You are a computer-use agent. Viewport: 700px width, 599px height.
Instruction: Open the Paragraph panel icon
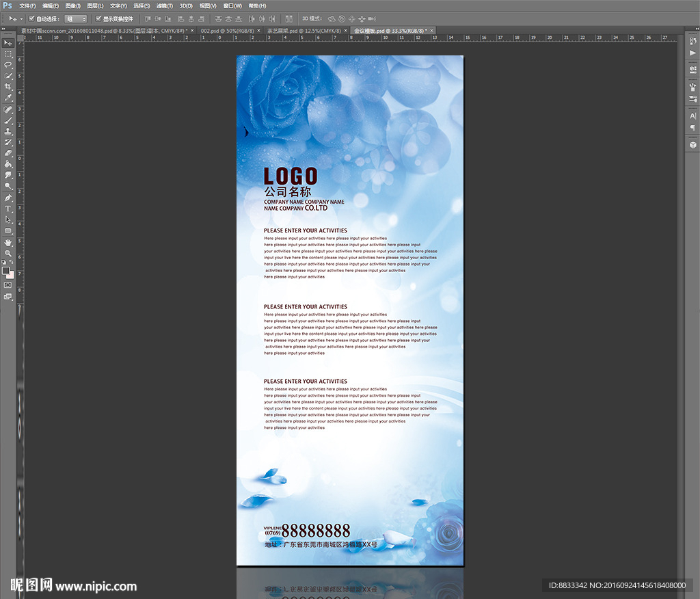[x=692, y=127]
